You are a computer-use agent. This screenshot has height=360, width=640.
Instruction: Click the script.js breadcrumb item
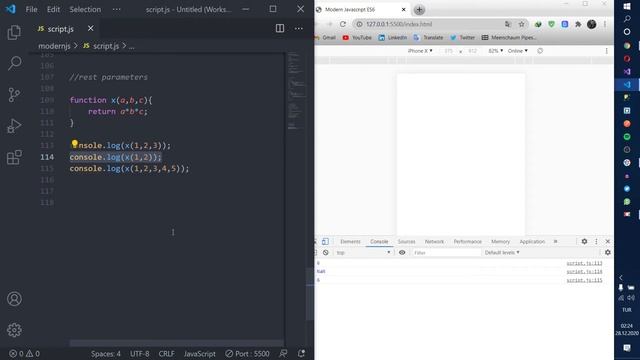click(x=101, y=46)
